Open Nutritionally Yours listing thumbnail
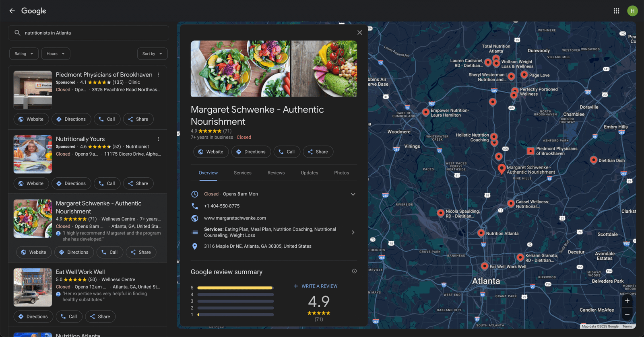644x337 pixels. click(33, 154)
